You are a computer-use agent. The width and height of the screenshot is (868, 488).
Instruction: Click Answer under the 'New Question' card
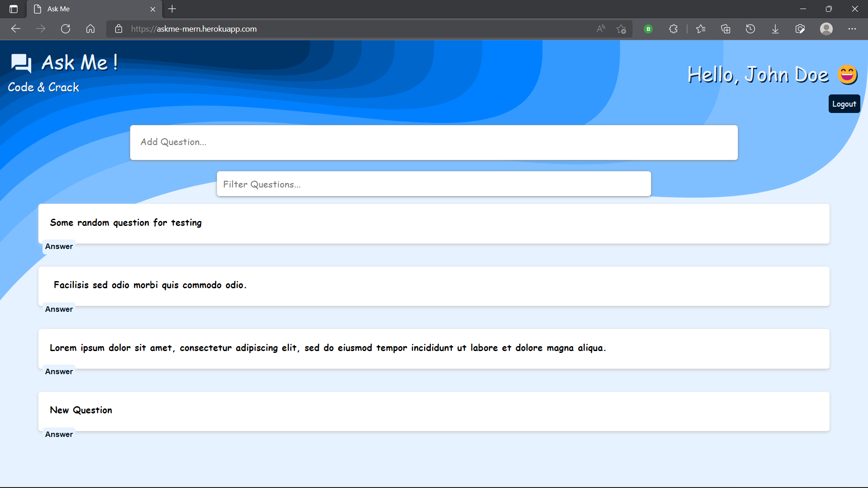[59, 435]
